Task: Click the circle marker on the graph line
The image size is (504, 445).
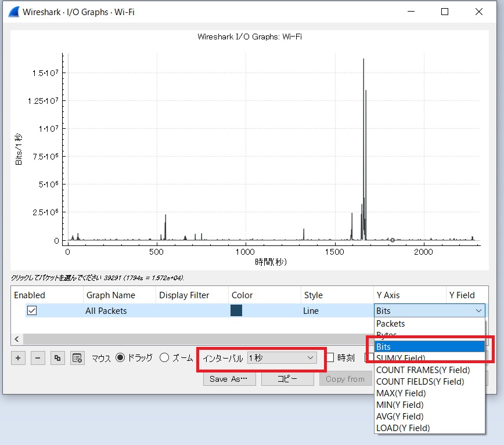Action: click(x=393, y=240)
